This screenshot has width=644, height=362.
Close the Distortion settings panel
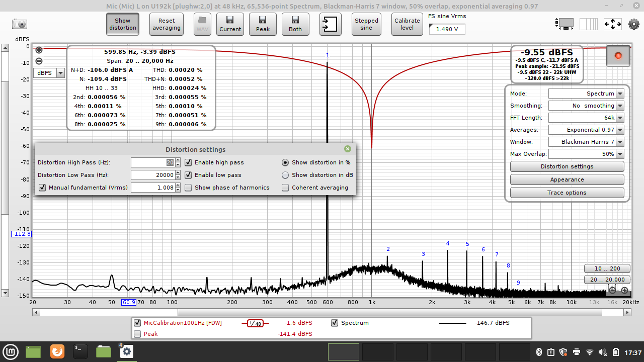pos(348,149)
